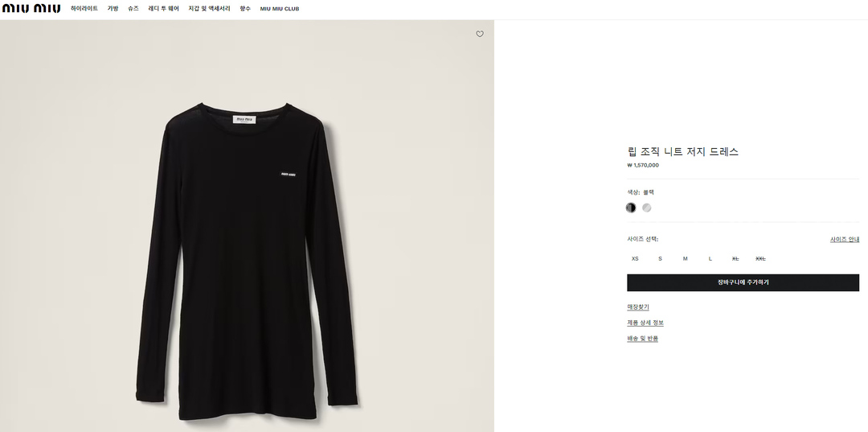Click the 장바구니에 추가하기 button
Viewport: 868px width, 432px height.
743,282
